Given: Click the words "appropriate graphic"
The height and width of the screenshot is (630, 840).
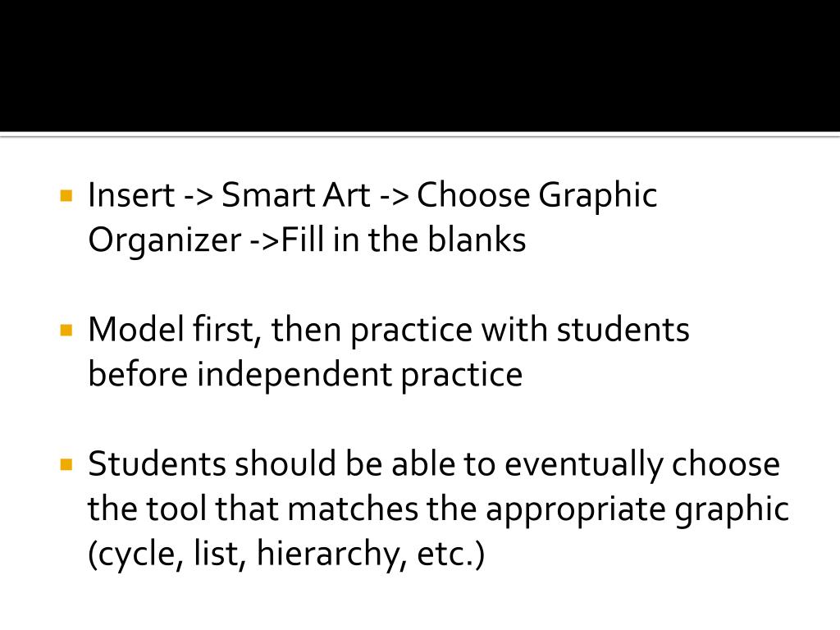Looking at the screenshot, I should pos(637,509).
